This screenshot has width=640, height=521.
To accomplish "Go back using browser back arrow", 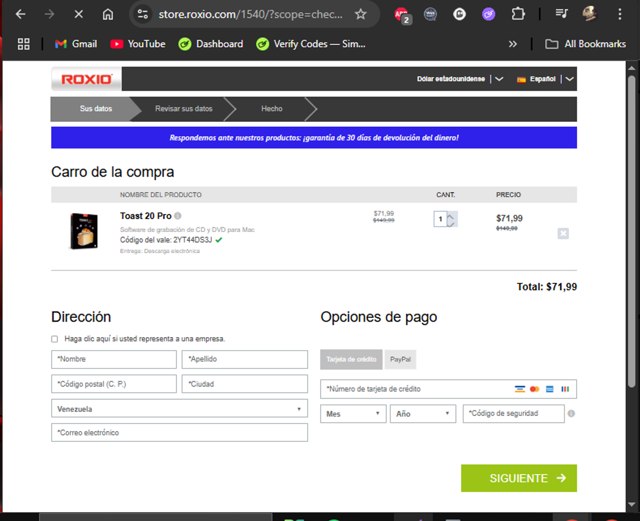I will point(20,14).
